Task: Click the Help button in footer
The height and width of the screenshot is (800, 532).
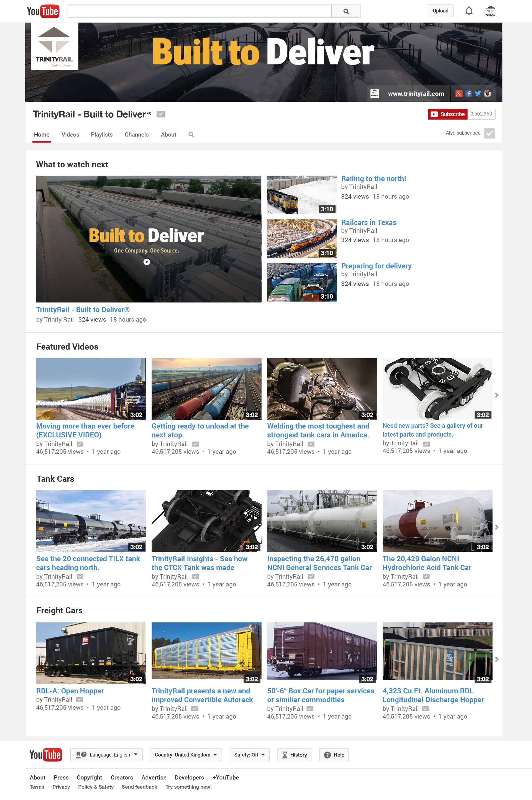Action: 334,755
